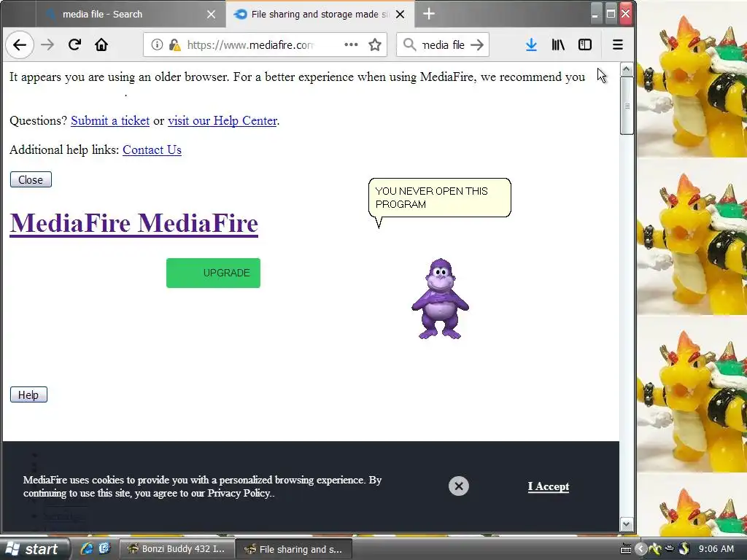Click the Close button on the page
The height and width of the screenshot is (560, 747).
pyautogui.click(x=31, y=179)
